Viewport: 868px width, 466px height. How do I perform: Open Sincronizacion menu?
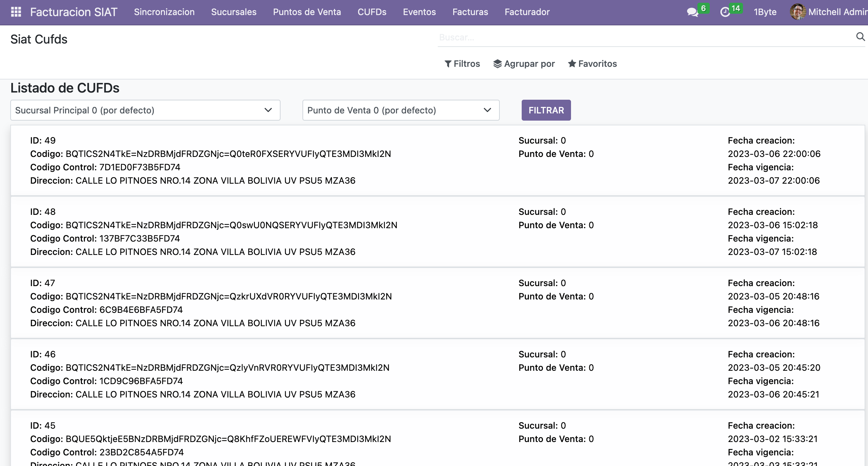click(x=164, y=12)
